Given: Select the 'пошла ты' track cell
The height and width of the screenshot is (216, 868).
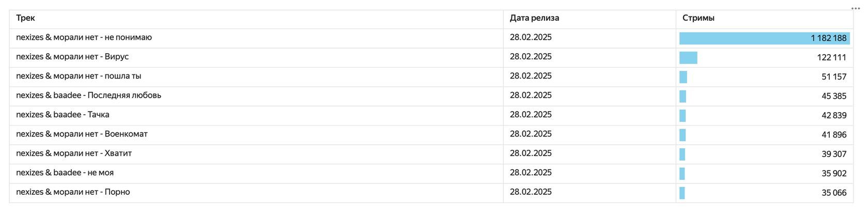Looking at the screenshot, I should [256, 76].
